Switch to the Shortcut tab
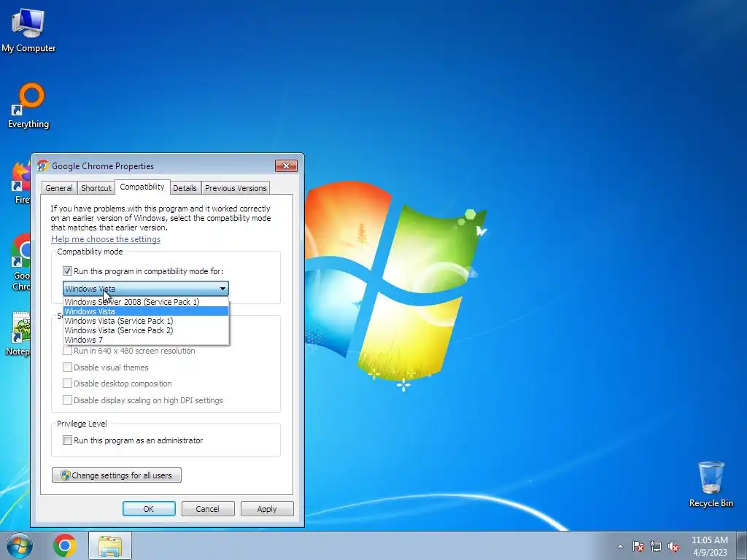747x560 pixels. tap(96, 188)
